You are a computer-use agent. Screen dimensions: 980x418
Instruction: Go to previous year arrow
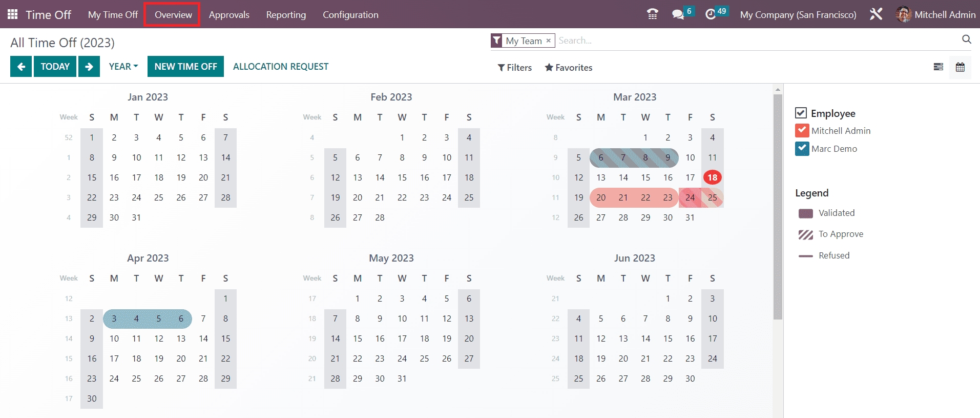tap(21, 67)
